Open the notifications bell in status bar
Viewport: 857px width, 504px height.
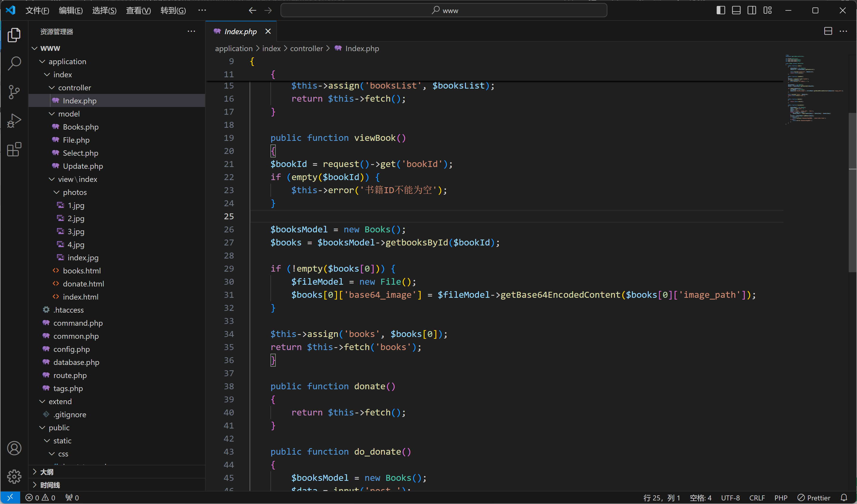pyautogui.click(x=844, y=497)
